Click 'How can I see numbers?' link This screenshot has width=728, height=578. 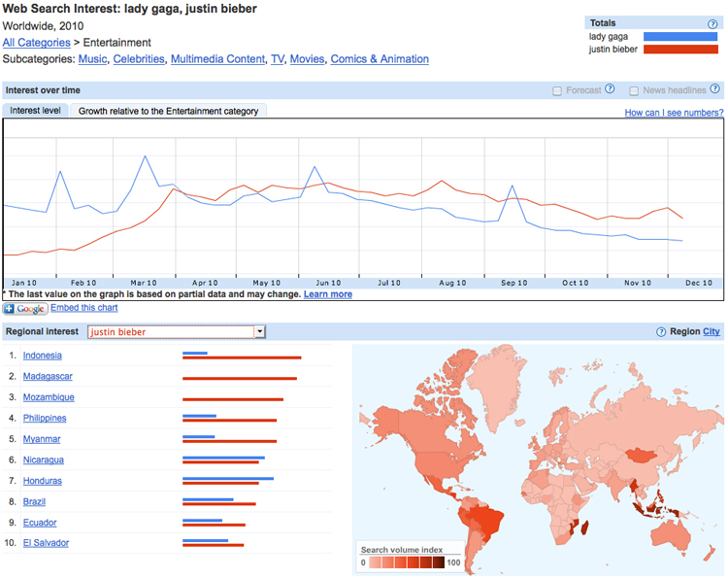click(674, 113)
